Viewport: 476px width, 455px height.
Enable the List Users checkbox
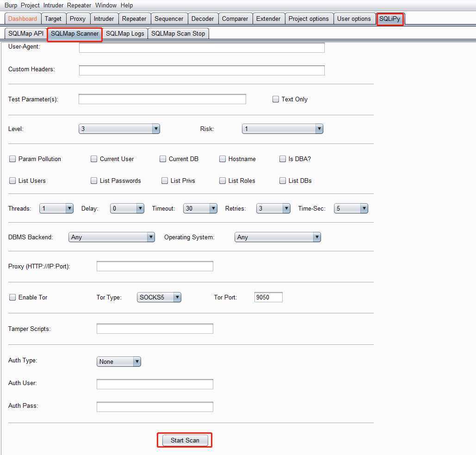12,181
